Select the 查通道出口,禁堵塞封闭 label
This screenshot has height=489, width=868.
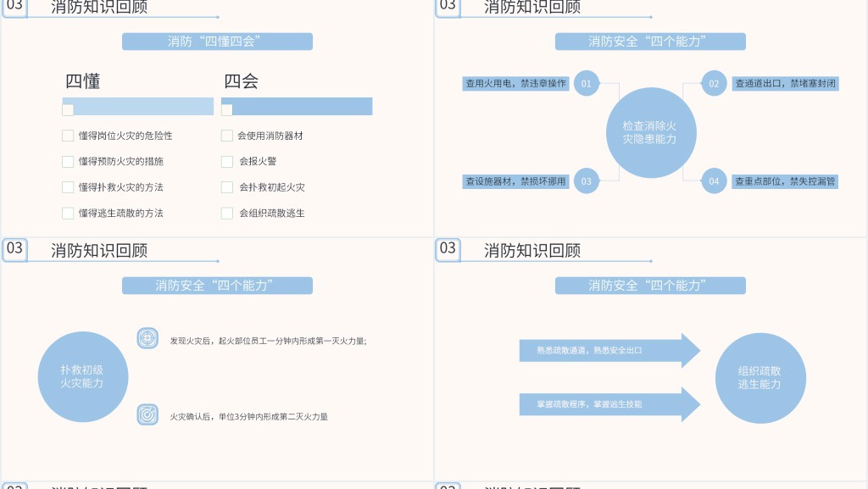[786, 84]
